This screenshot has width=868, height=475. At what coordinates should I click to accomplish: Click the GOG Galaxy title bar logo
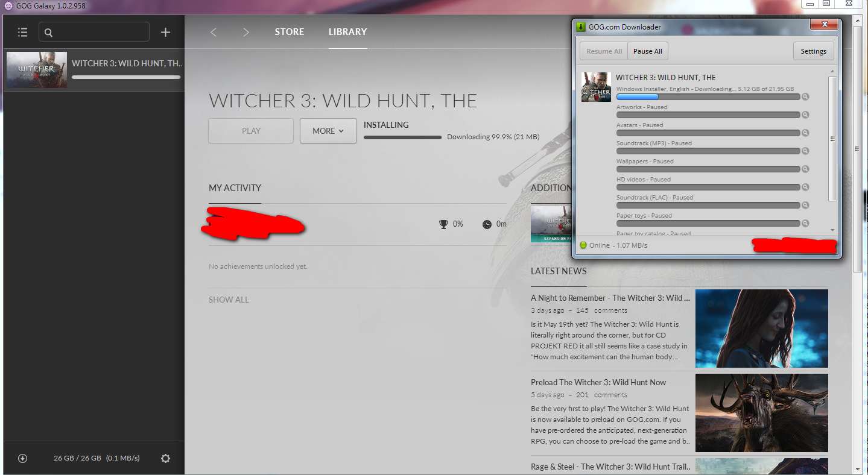click(x=8, y=5)
